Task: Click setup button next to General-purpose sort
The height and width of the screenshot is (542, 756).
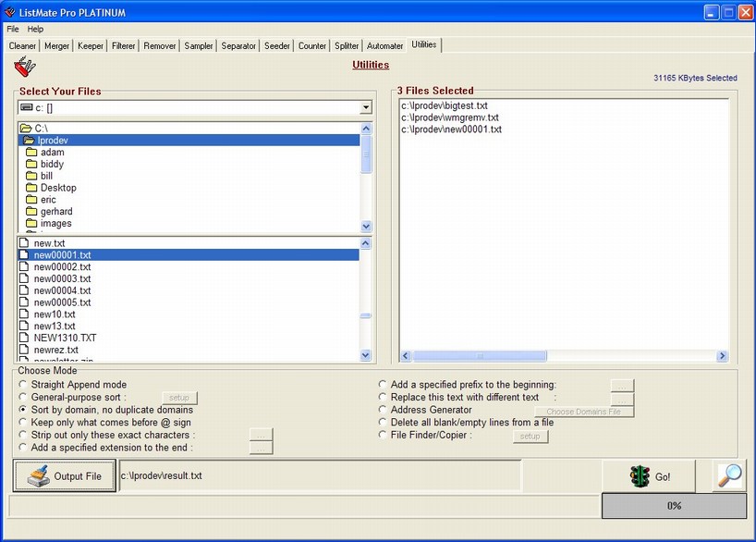Action: pos(179,398)
